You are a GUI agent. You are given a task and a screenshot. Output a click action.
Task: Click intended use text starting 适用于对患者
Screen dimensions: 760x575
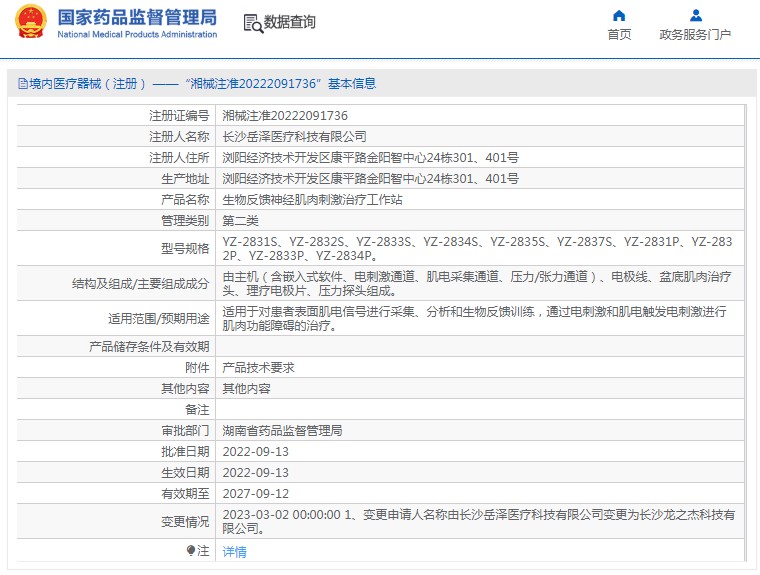pyautogui.click(x=475, y=319)
